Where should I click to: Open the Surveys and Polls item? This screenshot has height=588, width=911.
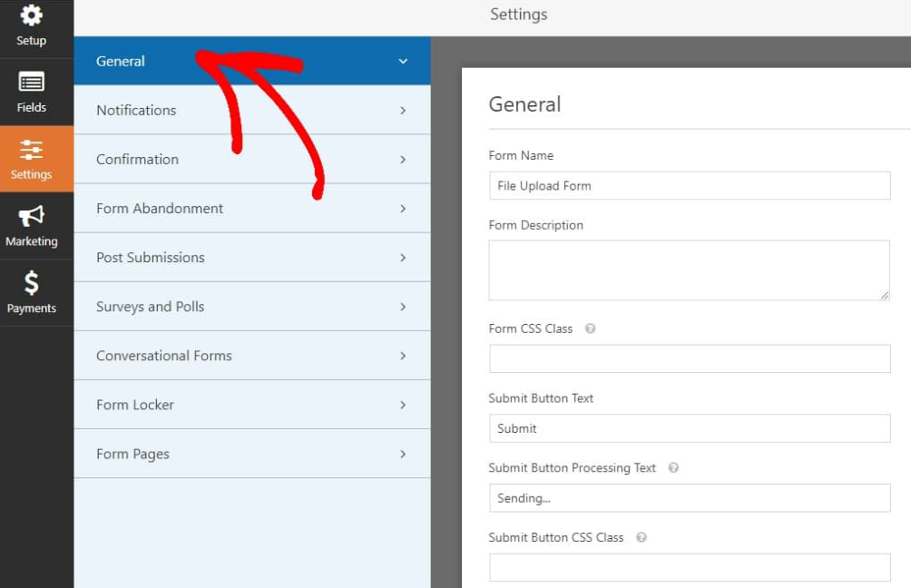252,307
